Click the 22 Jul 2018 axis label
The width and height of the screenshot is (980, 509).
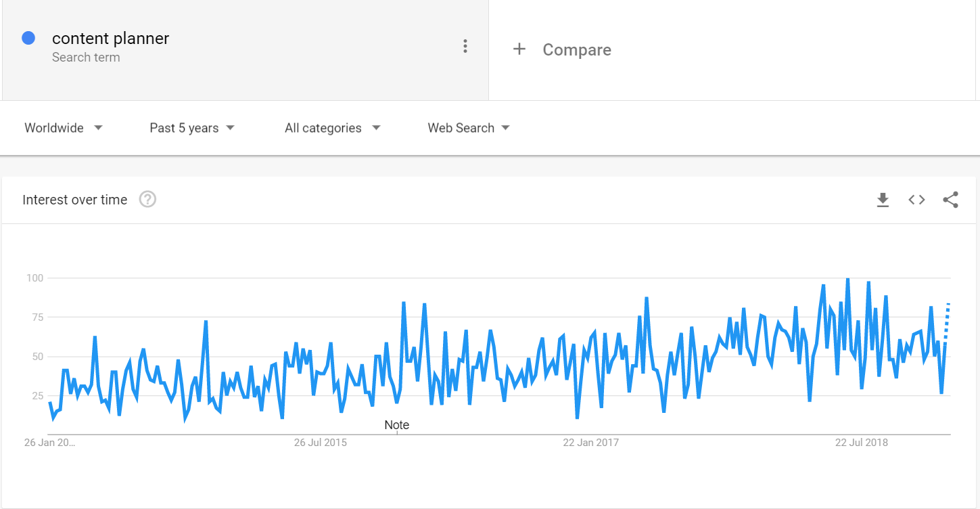click(x=860, y=442)
